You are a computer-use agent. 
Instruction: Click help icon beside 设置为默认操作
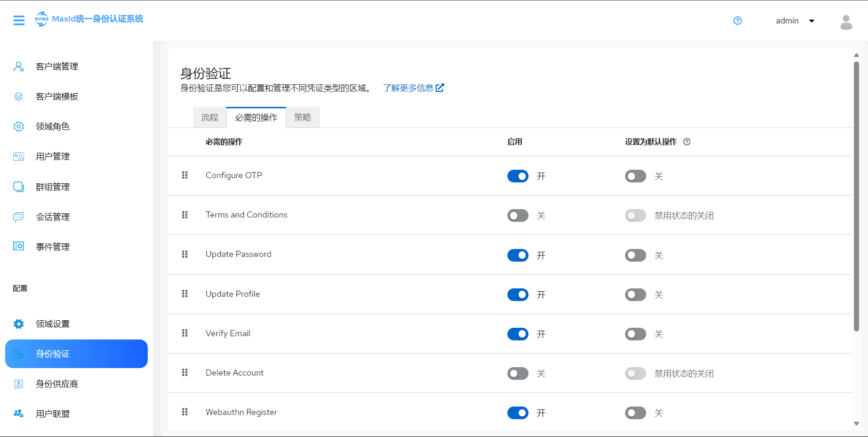(687, 142)
